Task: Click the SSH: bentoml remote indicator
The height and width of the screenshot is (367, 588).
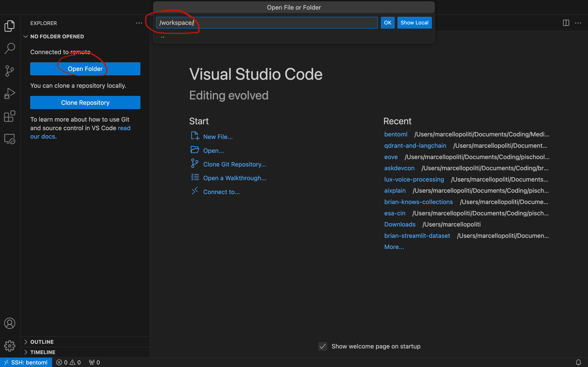Action: click(x=26, y=362)
